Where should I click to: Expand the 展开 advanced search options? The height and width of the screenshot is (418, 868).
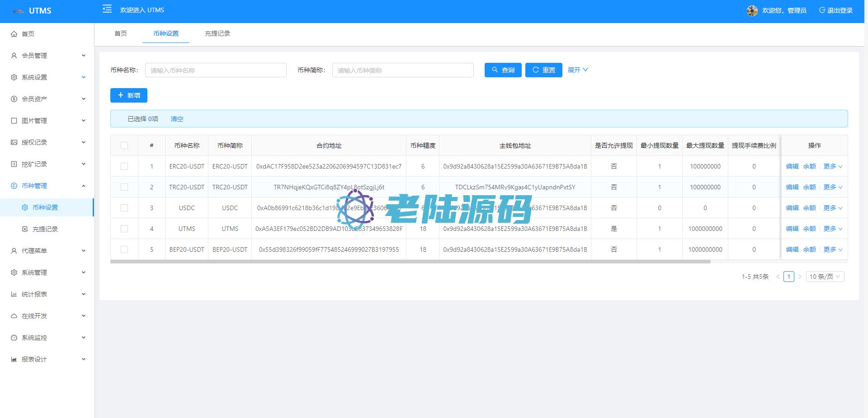(x=577, y=70)
